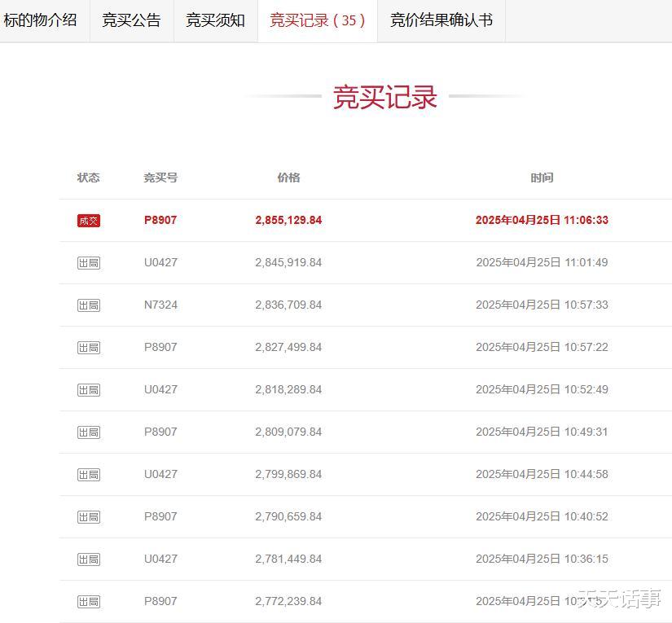The image size is (672, 623).
Task: Click bidder U0427 in the 2,818,289.84 row
Action: [x=160, y=389]
